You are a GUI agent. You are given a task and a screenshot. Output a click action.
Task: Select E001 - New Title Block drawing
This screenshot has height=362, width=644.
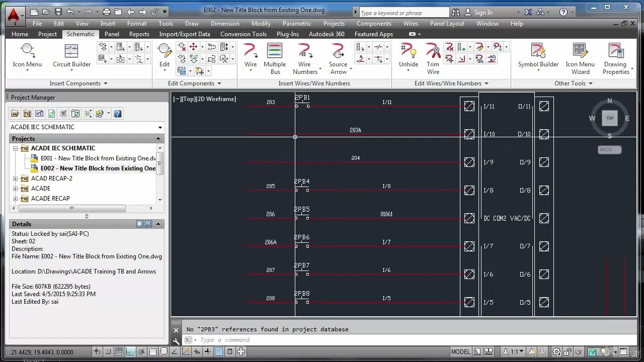[x=98, y=158]
